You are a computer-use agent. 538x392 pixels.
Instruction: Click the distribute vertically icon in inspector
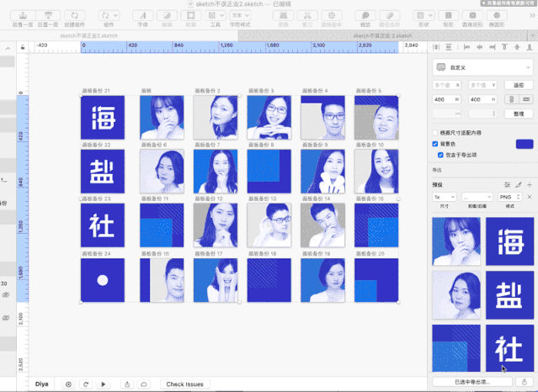point(449,47)
